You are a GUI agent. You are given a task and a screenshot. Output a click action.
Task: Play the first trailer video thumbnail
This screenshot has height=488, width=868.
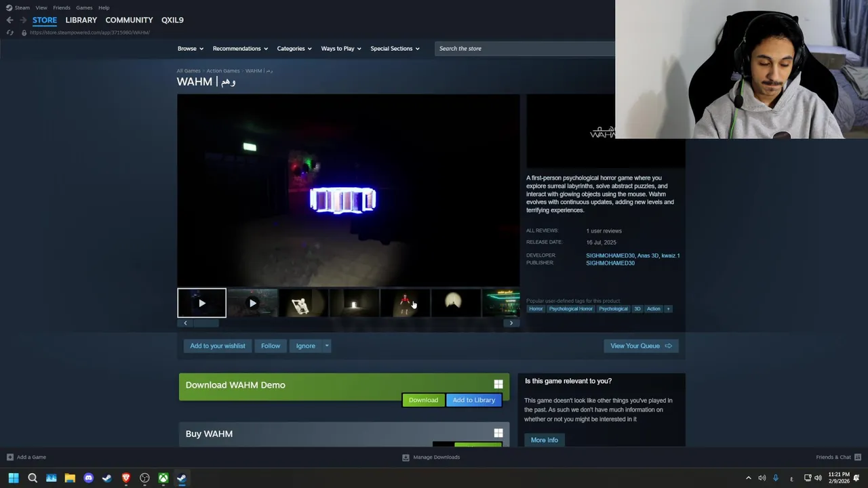point(201,303)
